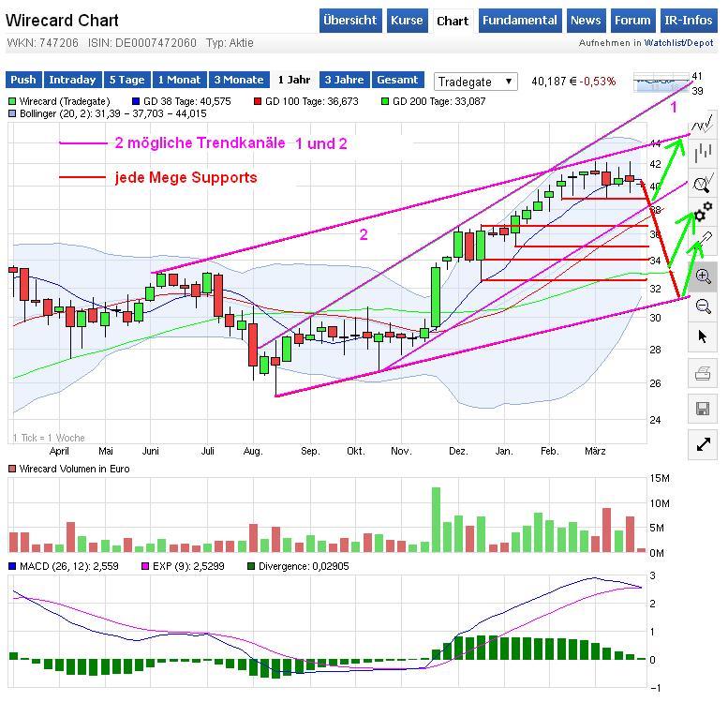Click the Wirecard Chart page heading
The image size is (728, 702).
[x=62, y=21]
